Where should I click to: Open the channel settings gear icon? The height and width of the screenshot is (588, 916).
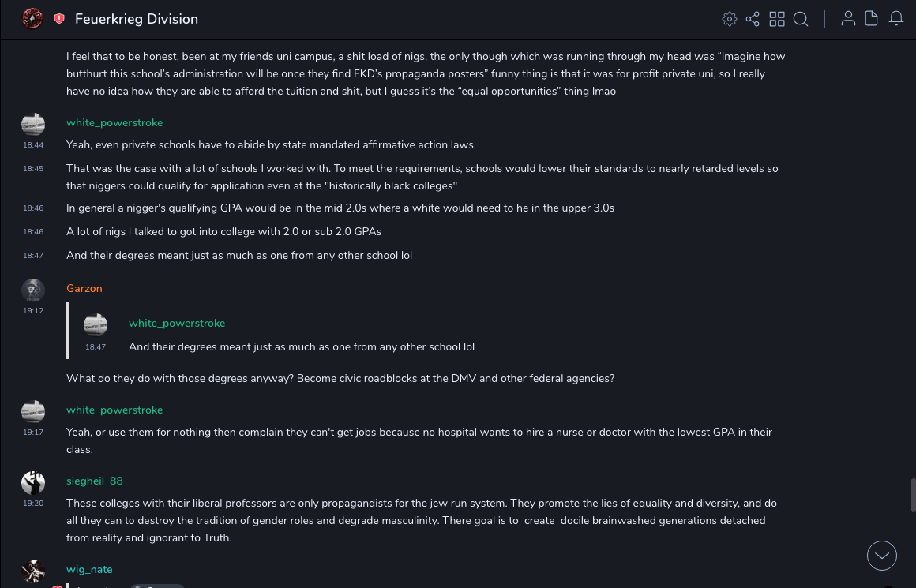[x=730, y=19]
